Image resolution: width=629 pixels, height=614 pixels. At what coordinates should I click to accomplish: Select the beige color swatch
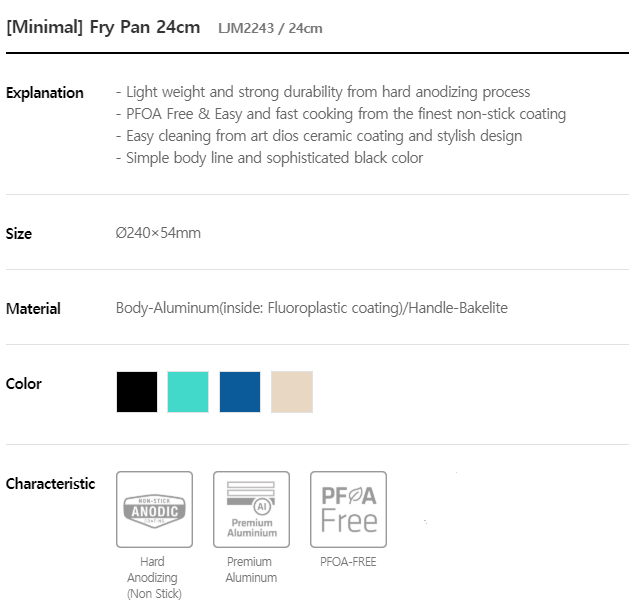point(292,392)
